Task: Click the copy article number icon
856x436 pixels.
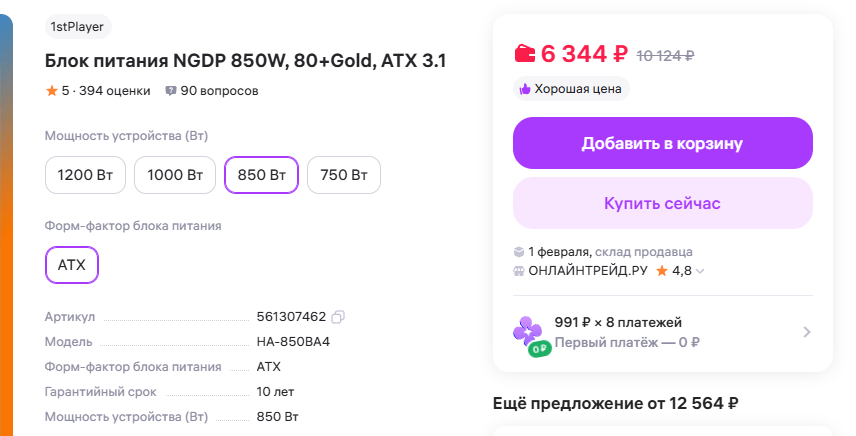Action: coord(338,317)
